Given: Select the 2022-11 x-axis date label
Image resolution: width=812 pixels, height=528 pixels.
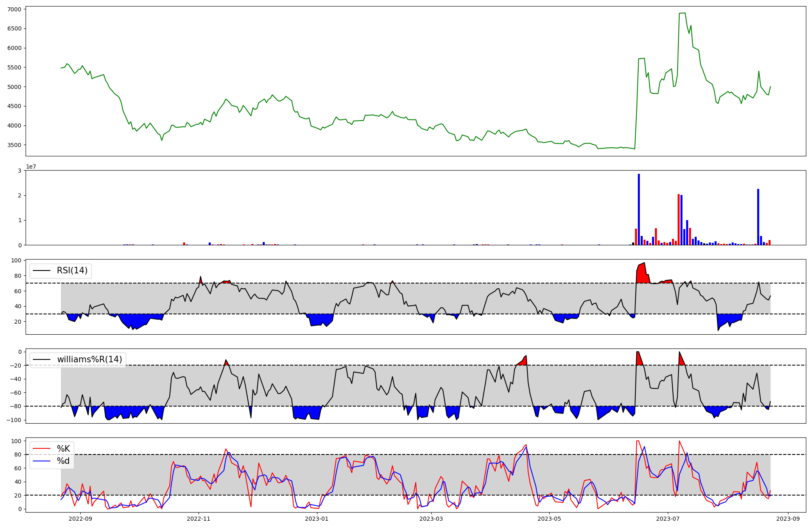Looking at the screenshot, I should point(199,519).
